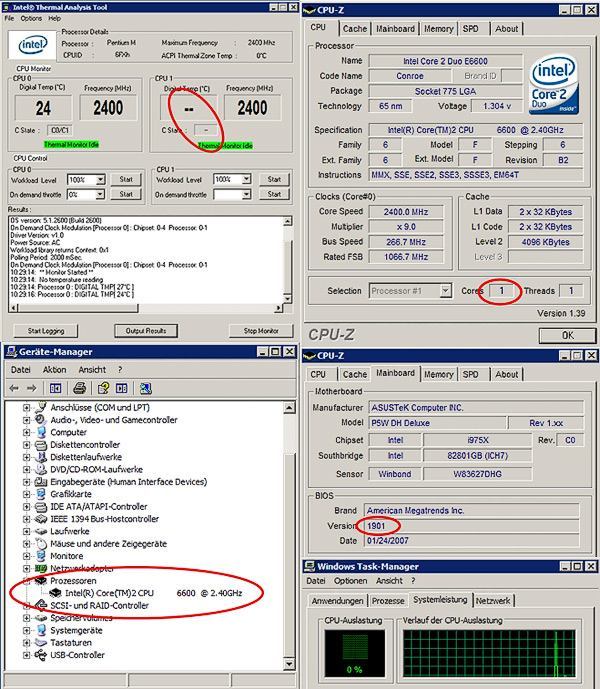Click Stop Monitor button
600x689 pixels.
(261, 331)
